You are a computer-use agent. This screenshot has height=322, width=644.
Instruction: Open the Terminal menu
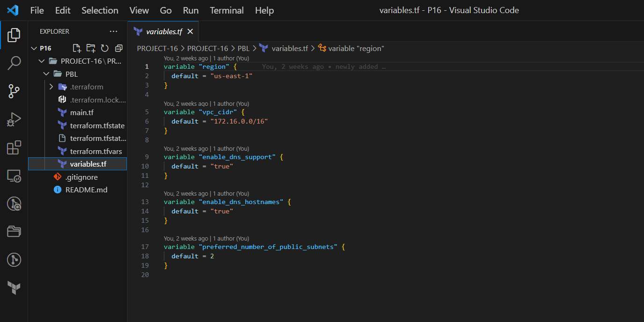(227, 10)
